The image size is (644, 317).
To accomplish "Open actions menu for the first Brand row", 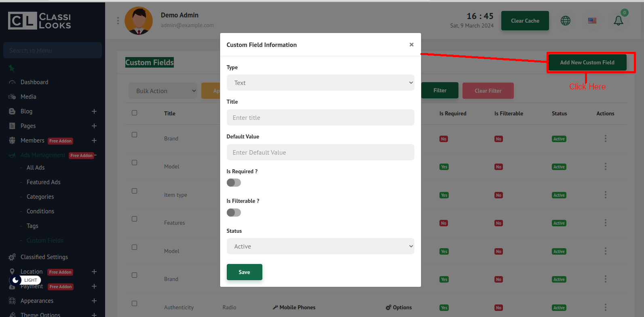I will pos(605,138).
